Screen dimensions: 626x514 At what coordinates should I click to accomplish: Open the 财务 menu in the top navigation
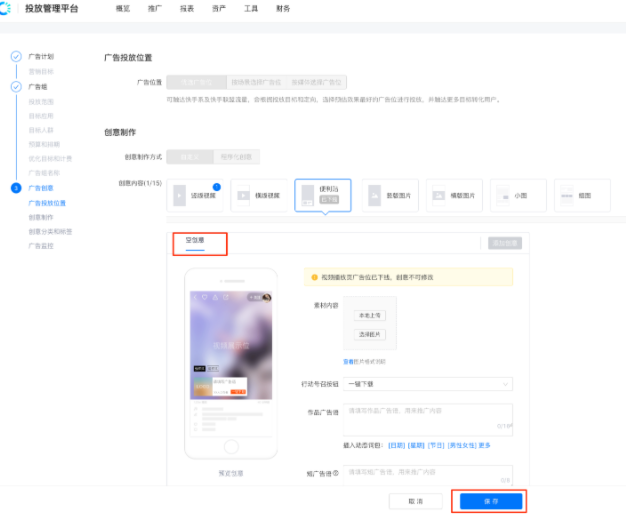click(283, 8)
